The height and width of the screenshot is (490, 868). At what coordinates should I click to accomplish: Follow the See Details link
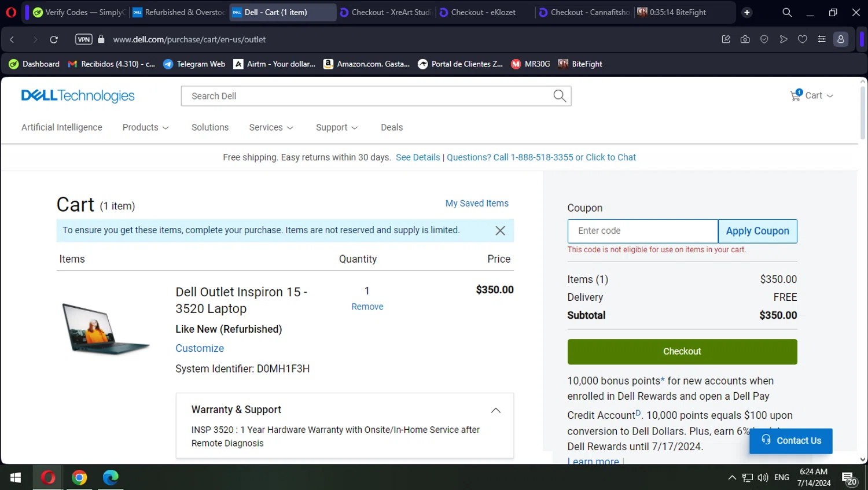point(418,157)
